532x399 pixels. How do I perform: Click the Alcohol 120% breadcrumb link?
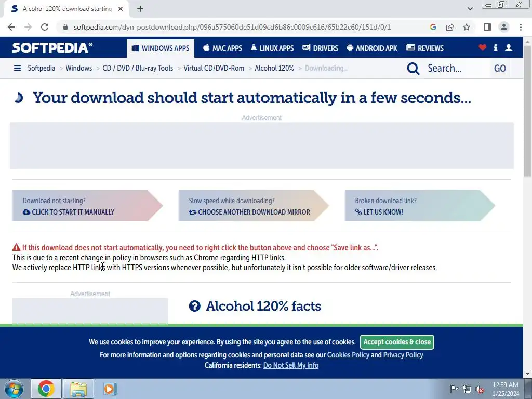[274, 68]
